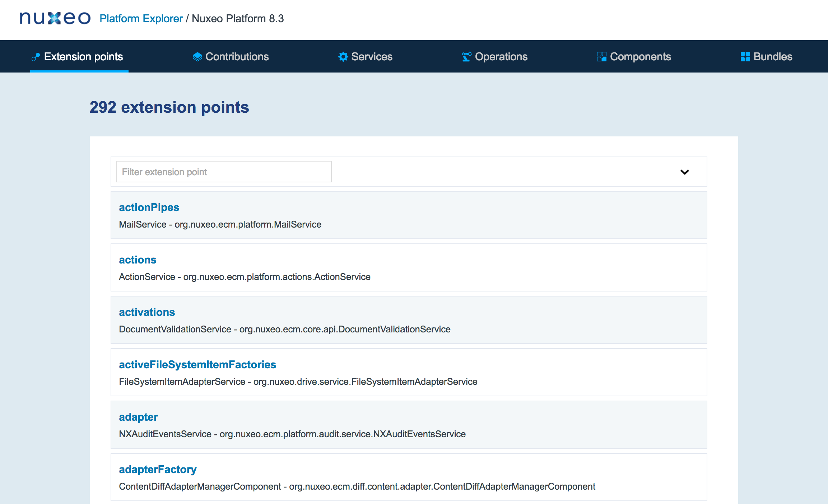Click the Services gear icon
The image size is (828, 504).
(x=343, y=57)
